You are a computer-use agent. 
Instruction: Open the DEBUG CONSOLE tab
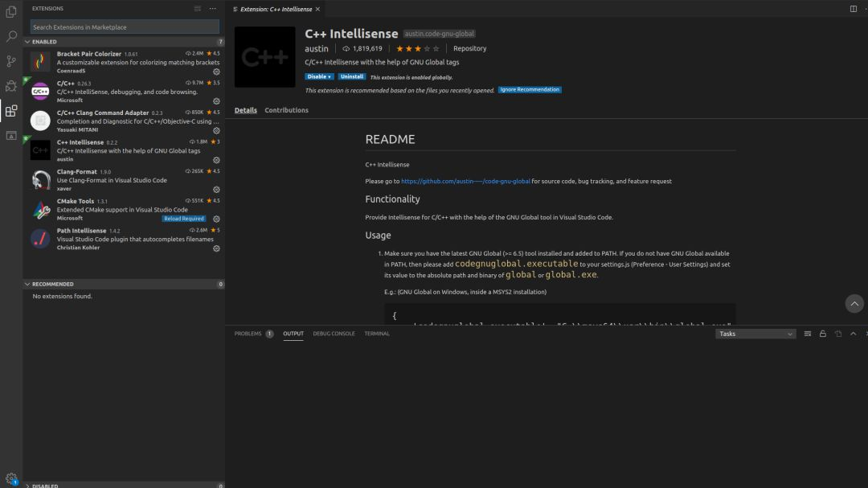pos(334,334)
